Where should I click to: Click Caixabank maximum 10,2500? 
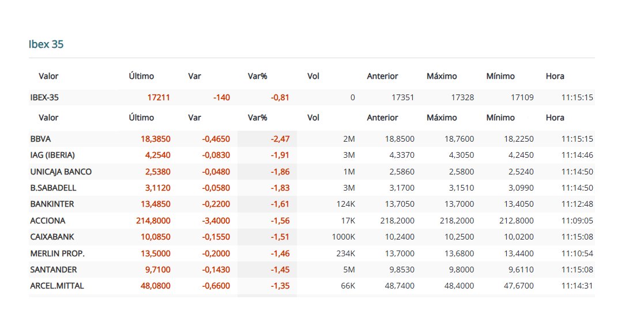[x=459, y=237]
